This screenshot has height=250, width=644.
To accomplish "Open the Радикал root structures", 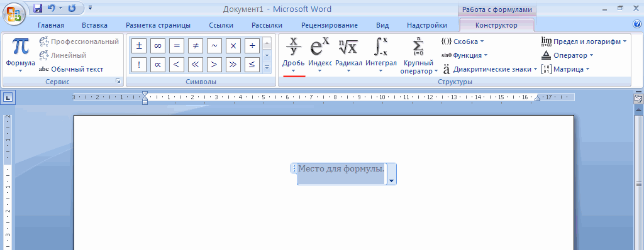I will point(348,55).
